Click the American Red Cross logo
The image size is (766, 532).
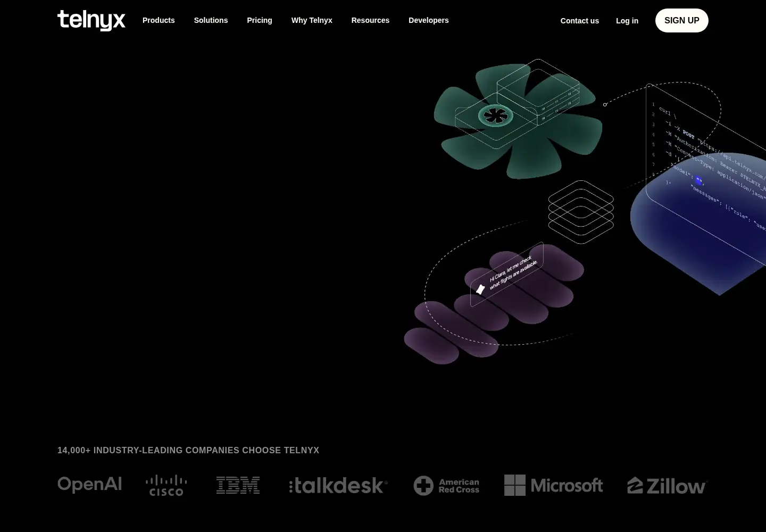point(446,486)
